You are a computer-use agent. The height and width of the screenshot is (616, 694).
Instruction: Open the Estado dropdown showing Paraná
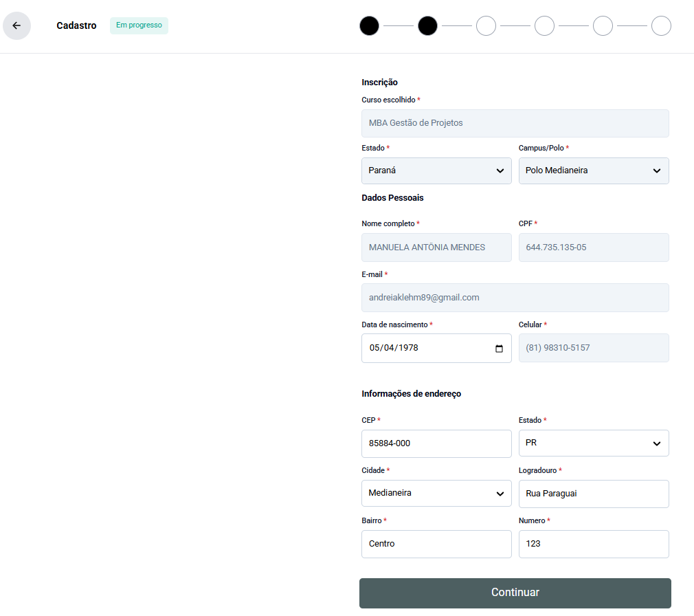coord(436,170)
